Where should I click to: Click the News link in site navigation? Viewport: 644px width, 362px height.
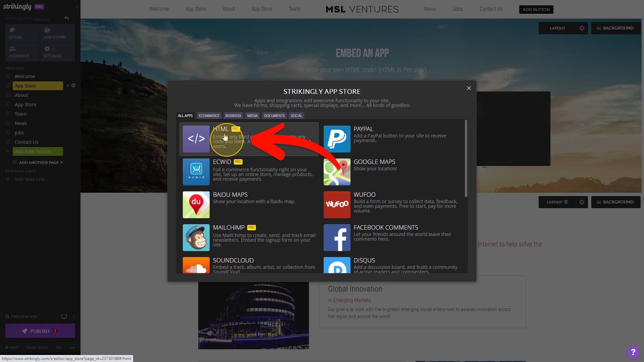(430, 9)
